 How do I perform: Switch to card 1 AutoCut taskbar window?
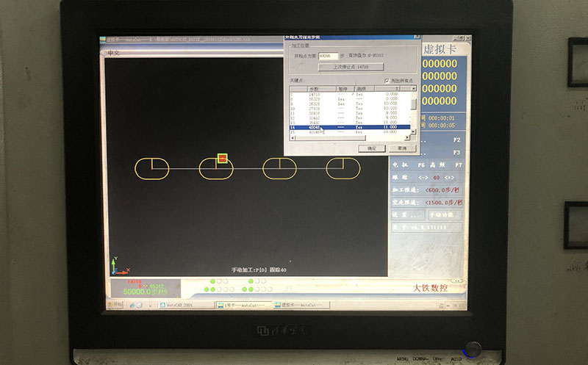[239, 304]
